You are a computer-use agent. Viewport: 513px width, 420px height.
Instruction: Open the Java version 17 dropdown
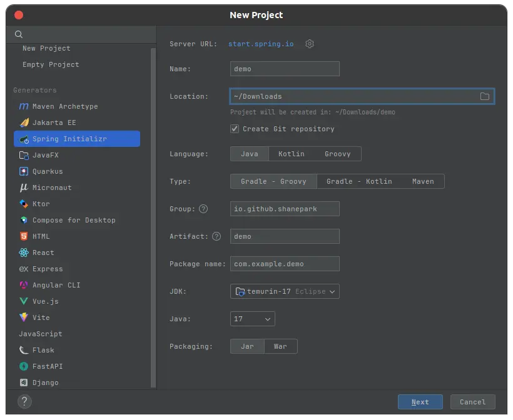(x=253, y=319)
